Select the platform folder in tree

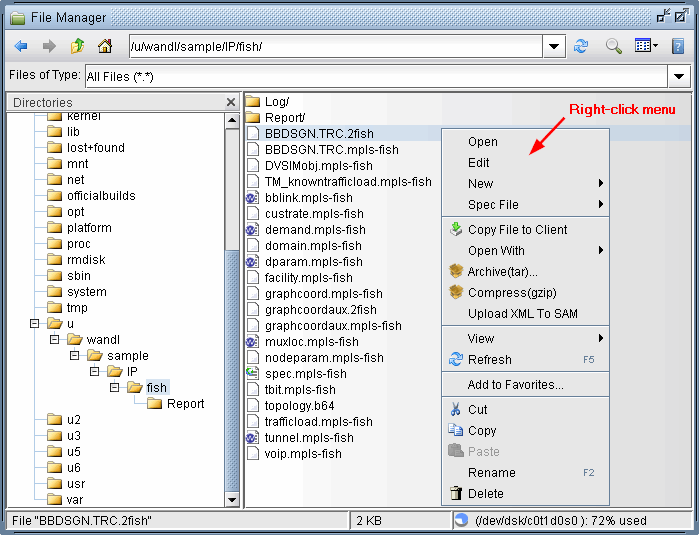(x=89, y=228)
